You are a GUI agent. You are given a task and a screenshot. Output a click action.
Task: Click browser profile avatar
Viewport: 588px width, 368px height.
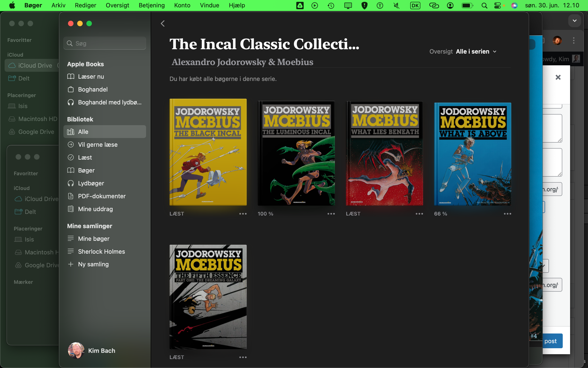(557, 40)
